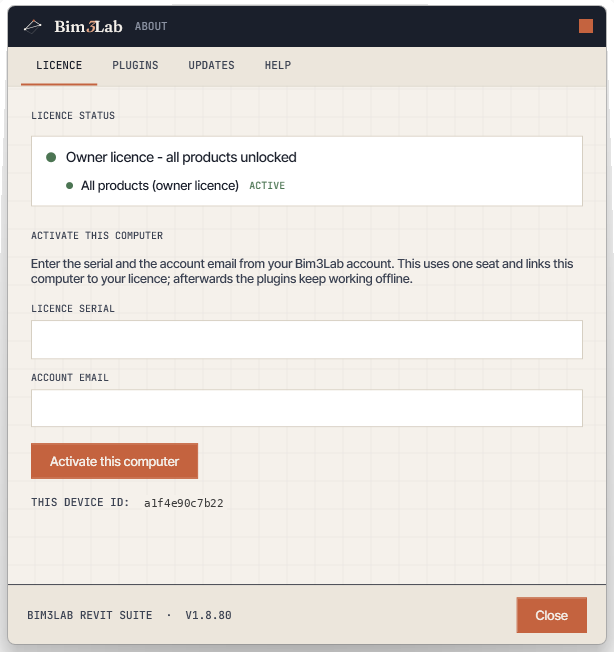Click the V1.8.80 version text
This screenshot has height=652, width=614.
click(208, 615)
